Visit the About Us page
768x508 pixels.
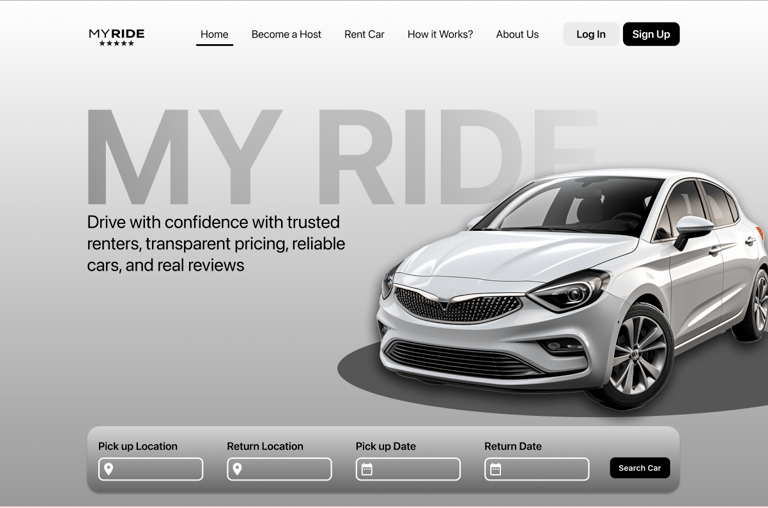517,34
